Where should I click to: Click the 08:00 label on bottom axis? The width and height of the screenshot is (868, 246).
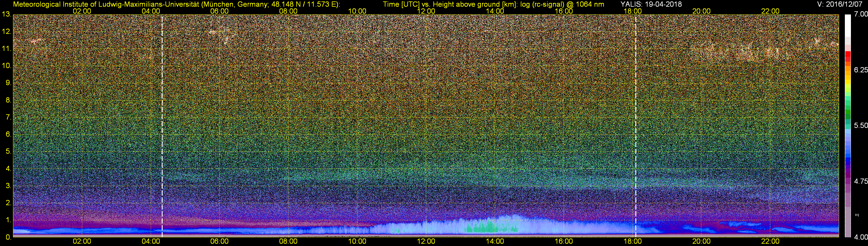288,242
